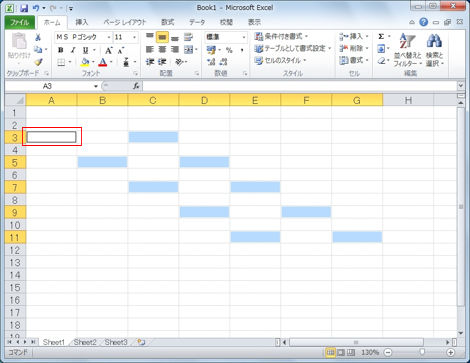
Task: Toggle Bold formatting
Action: (x=60, y=50)
